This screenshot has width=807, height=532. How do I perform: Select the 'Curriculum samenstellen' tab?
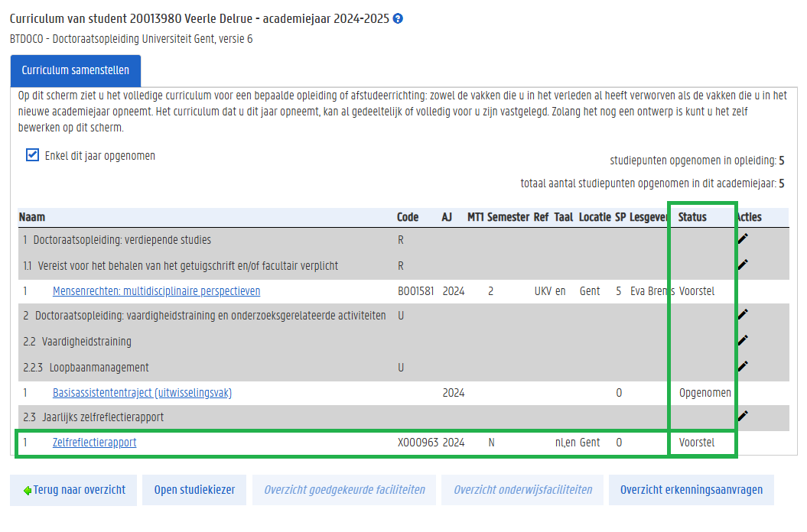[76, 70]
